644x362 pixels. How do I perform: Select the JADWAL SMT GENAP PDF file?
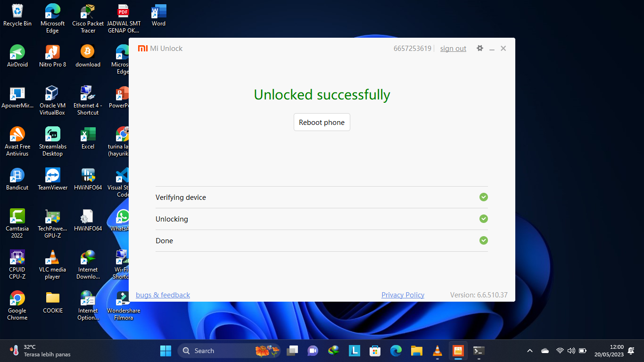click(x=123, y=18)
